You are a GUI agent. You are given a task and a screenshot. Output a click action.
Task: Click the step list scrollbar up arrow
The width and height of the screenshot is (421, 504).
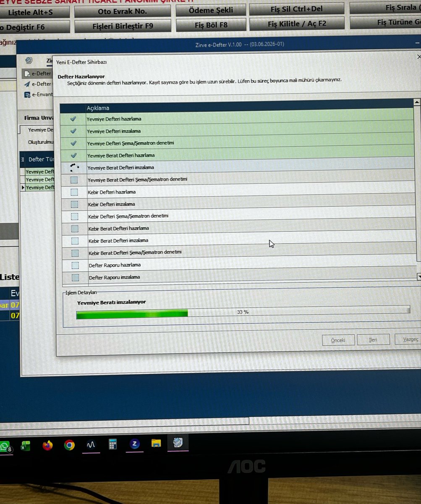(417, 102)
